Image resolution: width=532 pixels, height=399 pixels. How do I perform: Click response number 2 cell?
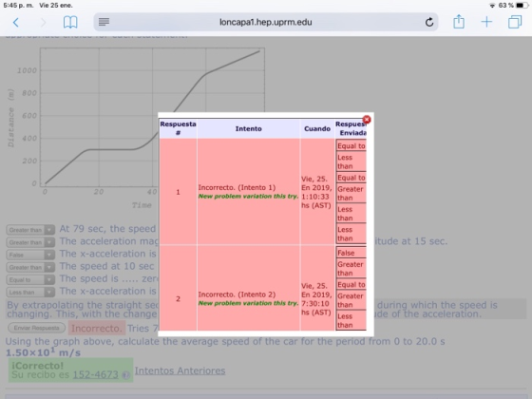pos(179,299)
